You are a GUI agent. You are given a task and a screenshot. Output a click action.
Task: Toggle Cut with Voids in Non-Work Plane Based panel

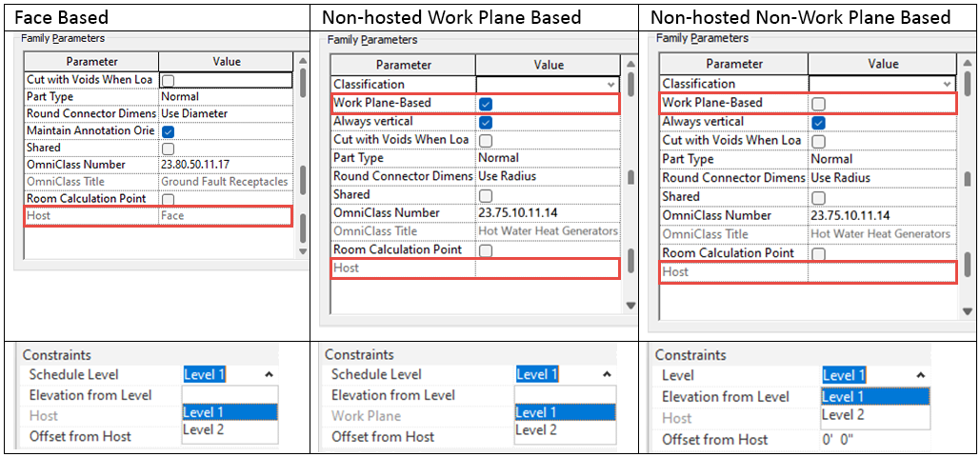[x=817, y=141]
